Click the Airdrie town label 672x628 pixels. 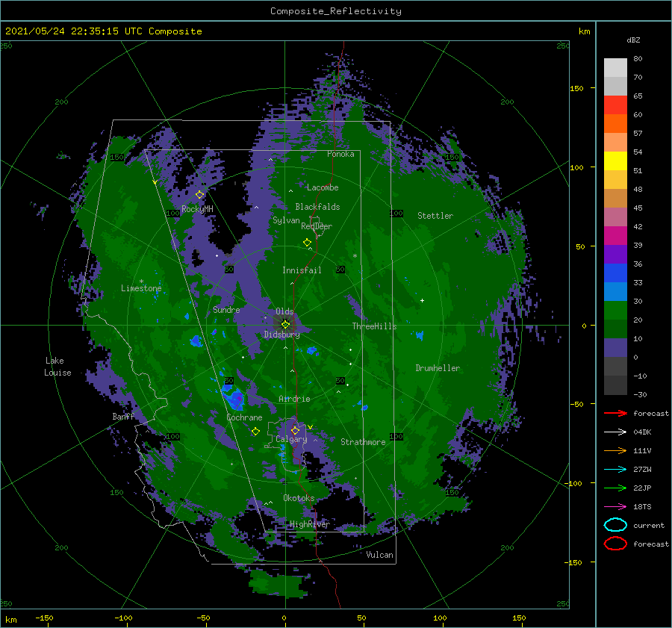294,399
